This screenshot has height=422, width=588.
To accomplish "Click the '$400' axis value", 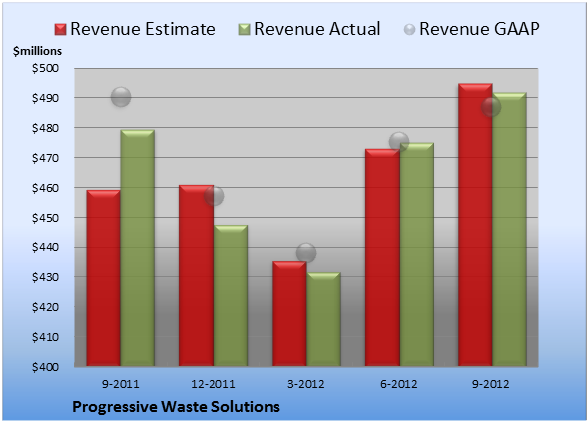I will click(x=45, y=367).
